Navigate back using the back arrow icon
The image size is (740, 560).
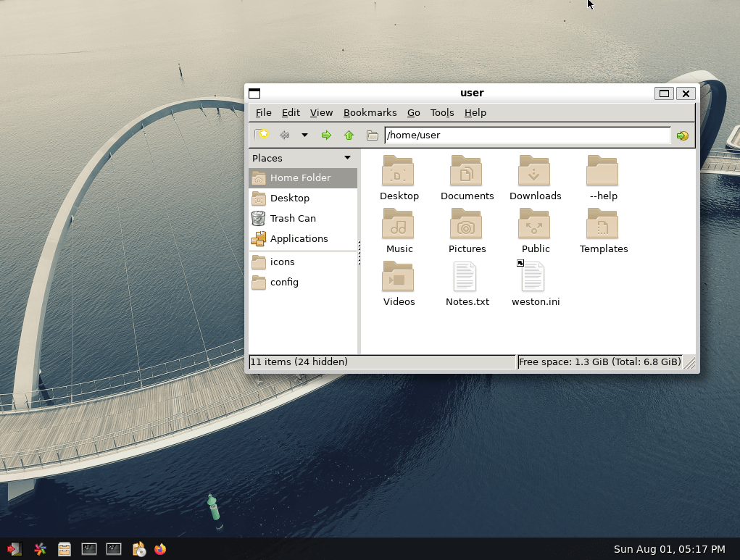pyautogui.click(x=284, y=135)
